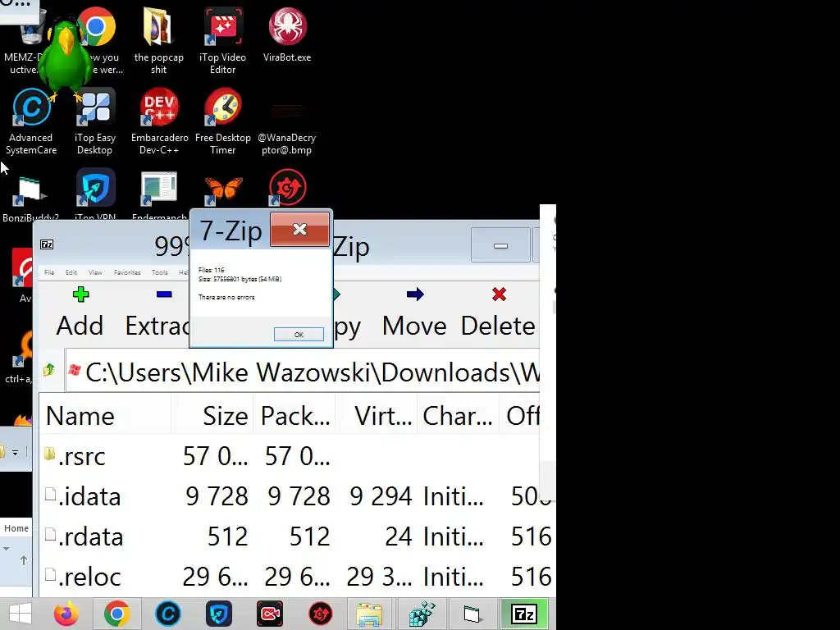The image size is (840, 630).
Task: Open iTop Easy Desktop shortcut
Action: tap(95, 121)
